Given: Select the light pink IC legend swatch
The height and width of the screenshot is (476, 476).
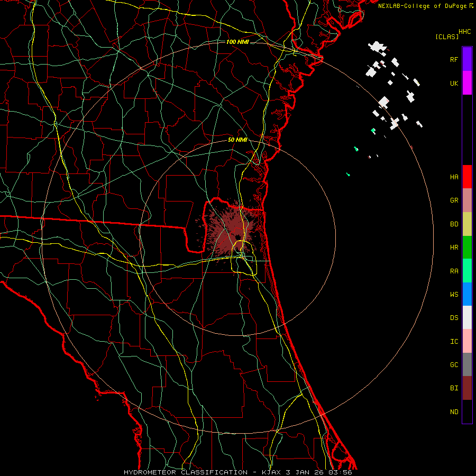Looking at the screenshot, I should [x=467, y=341].
